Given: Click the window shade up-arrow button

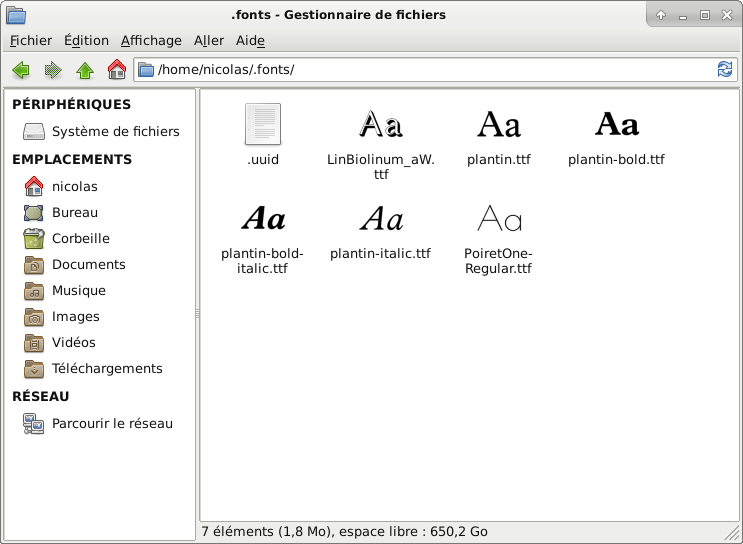Looking at the screenshot, I should point(661,15).
